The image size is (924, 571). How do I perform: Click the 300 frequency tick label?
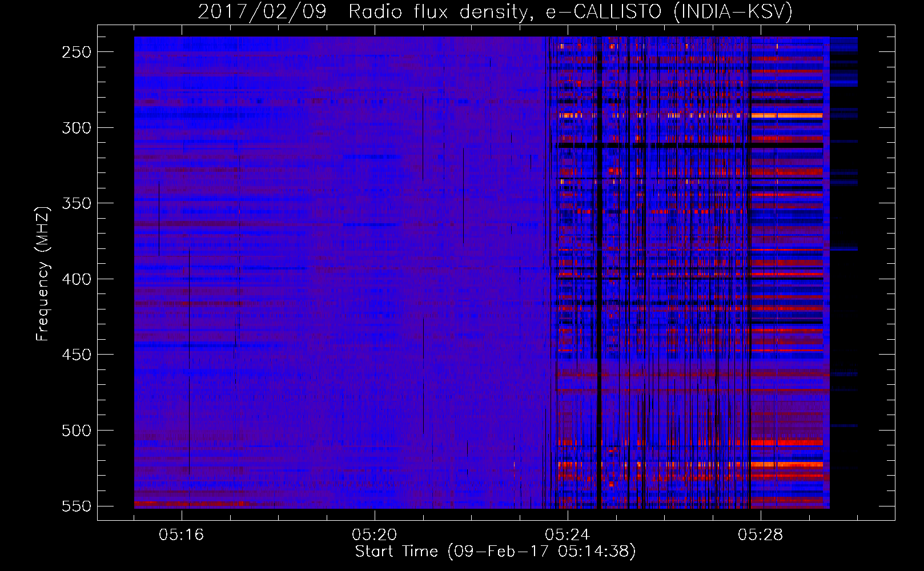[x=77, y=128]
